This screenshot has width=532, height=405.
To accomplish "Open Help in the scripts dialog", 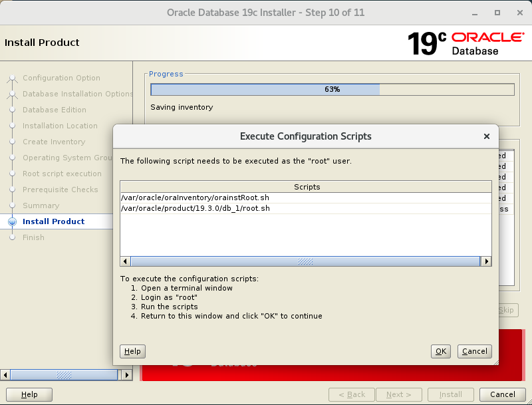I will (132, 351).
